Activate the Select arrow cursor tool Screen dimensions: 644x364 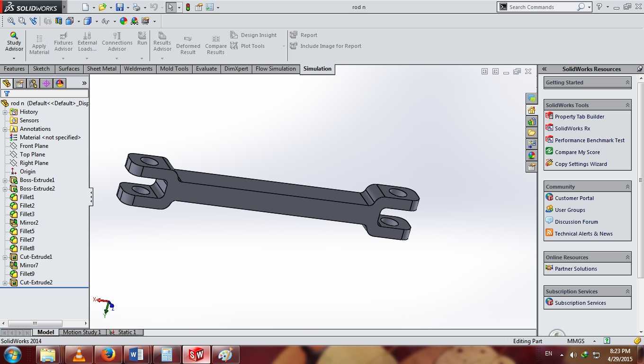(x=171, y=7)
